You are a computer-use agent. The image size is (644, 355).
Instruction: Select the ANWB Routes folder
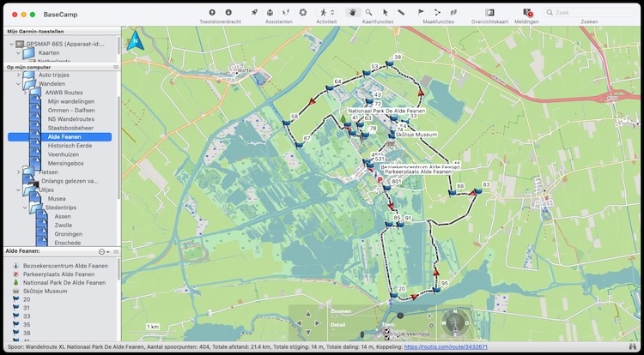click(64, 93)
